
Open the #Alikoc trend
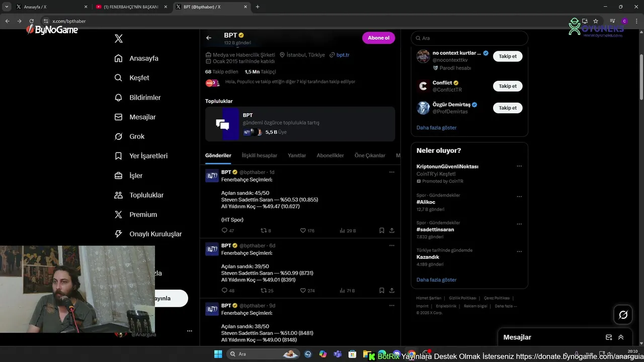point(426,202)
